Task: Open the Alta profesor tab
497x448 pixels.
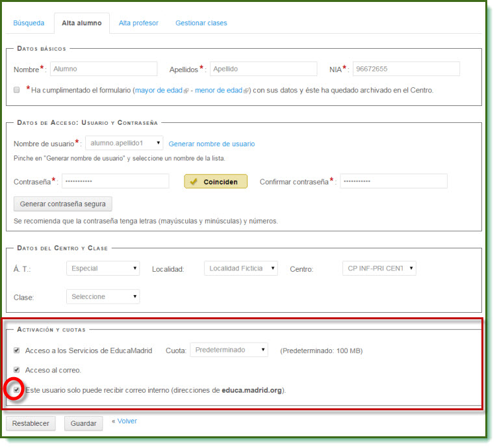Action: (x=138, y=23)
